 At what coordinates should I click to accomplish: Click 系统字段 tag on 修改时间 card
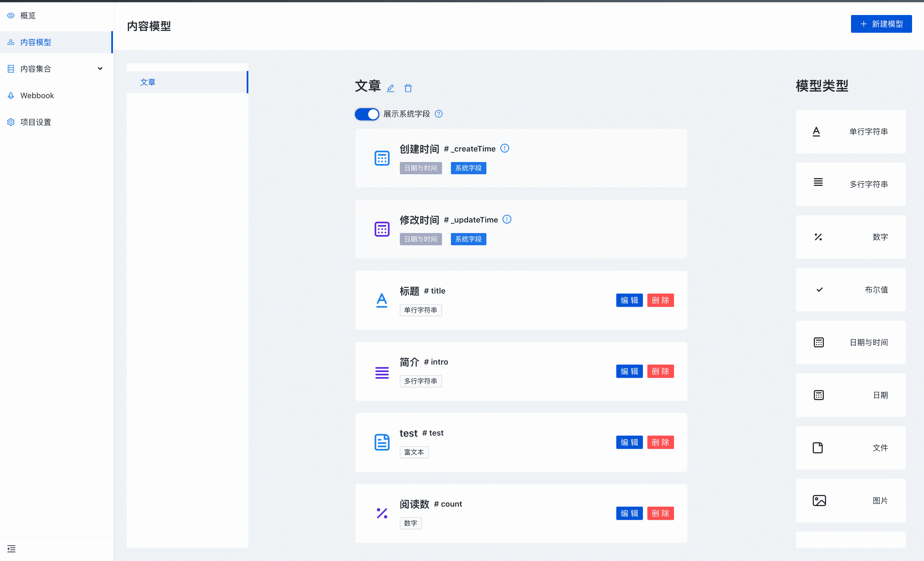click(468, 239)
